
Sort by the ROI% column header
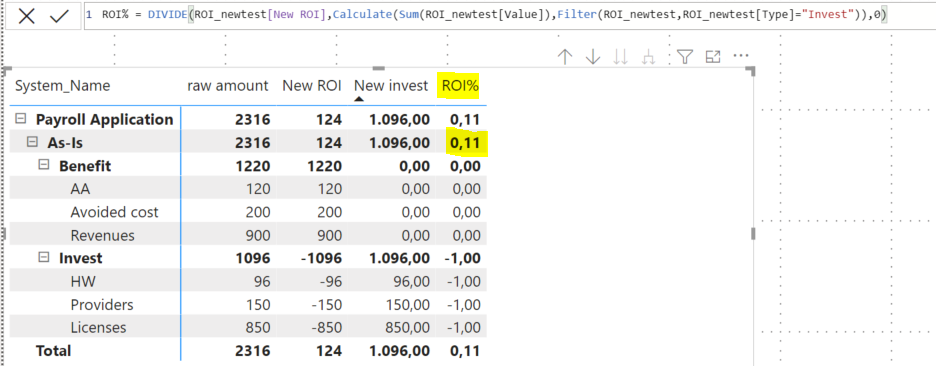pyautogui.click(x=460, y=86)
